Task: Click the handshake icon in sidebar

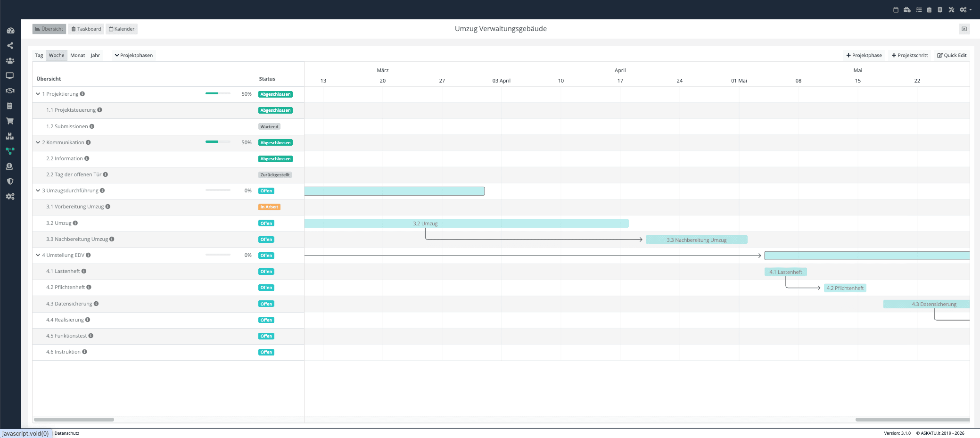Action: pyautogui.click(x=10, y=91)
